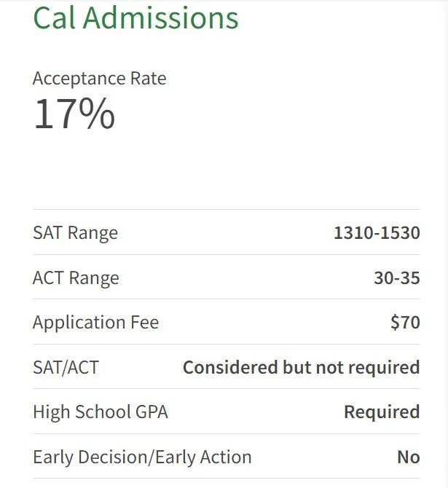Image resolution: width=448 pixels, height=488 pixels.
Task: Click the word Rate under the heading
Action: pyautogui.click(x=148, y=78)
